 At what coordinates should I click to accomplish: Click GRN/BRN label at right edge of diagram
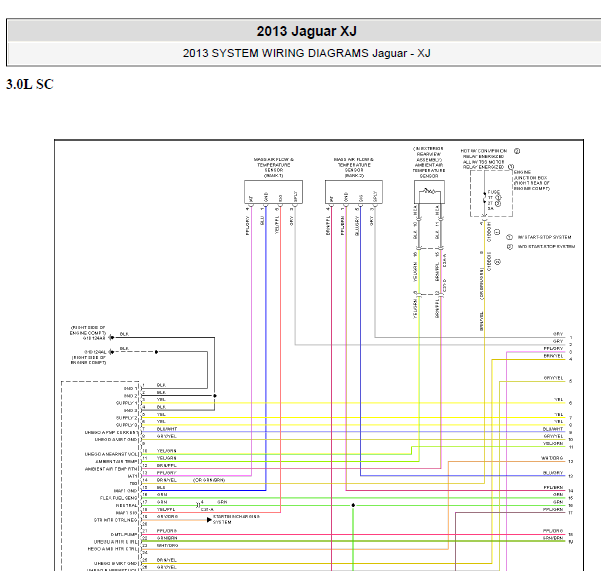tap(553, 538)
